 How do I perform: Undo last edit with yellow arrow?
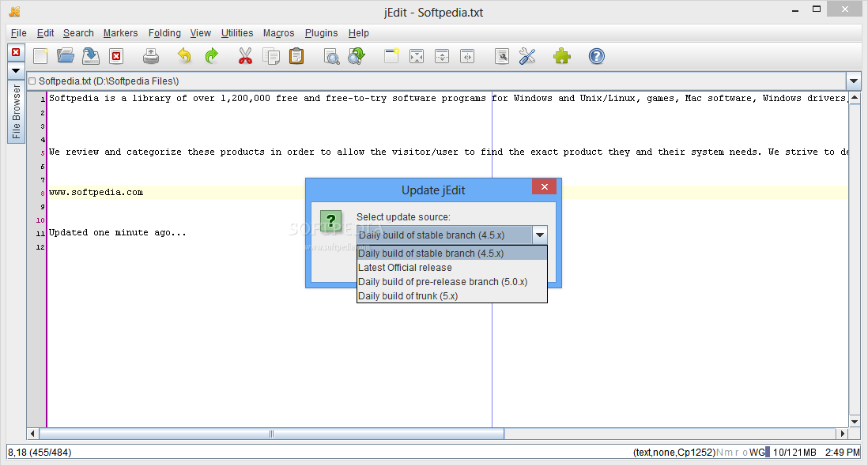[x=184, y=56]
